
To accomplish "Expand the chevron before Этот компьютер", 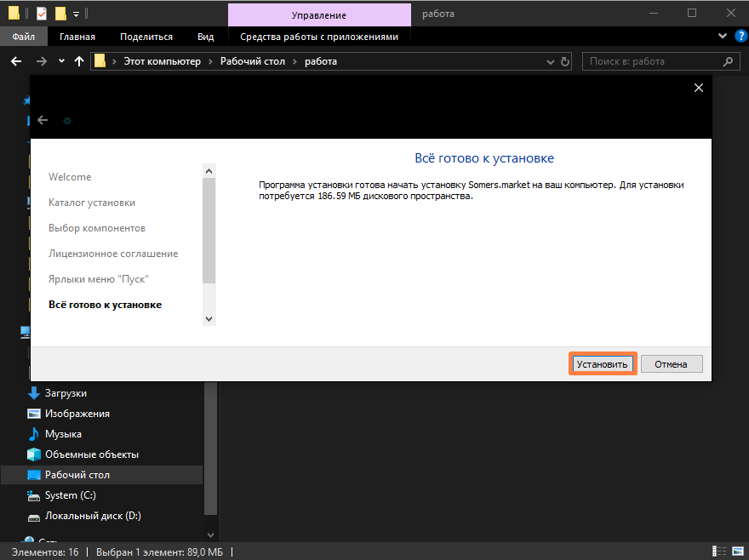I will click(114, 61).
